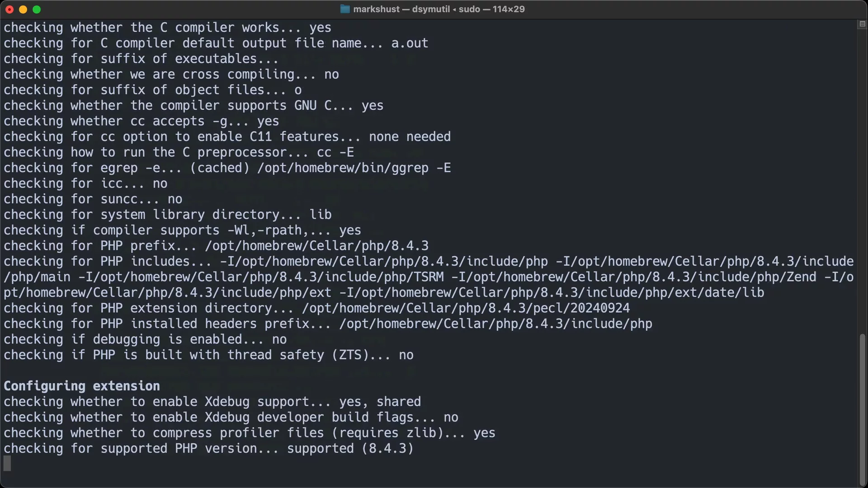Click the vertical scrollbar thumb
The image size is (868, 488).
(x=862, y=409)
